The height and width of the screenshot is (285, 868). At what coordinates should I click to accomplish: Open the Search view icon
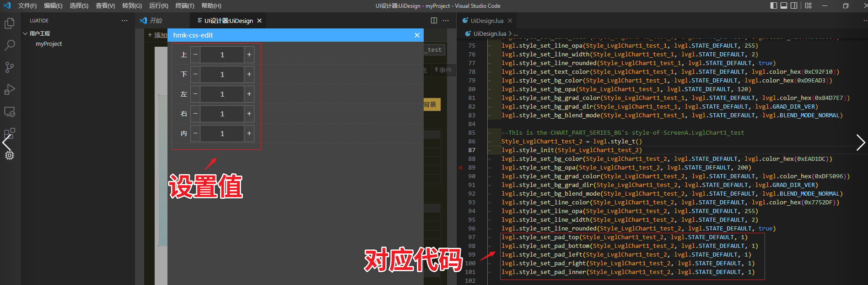coord(10,45)
